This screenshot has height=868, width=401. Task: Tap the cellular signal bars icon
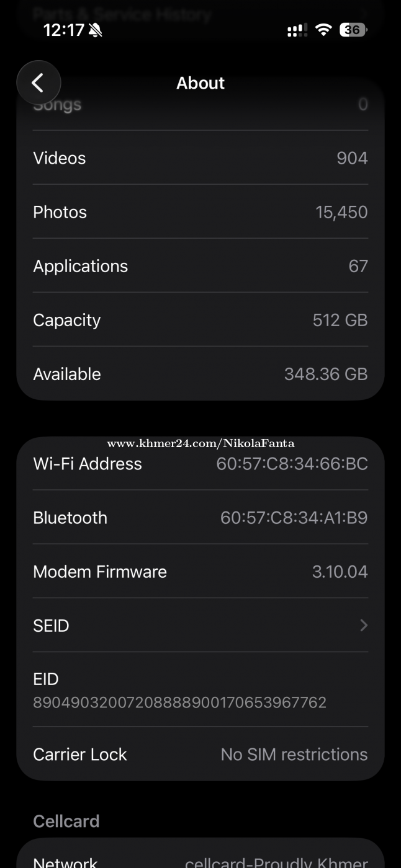pyautogui.click(x=297, y=30)
